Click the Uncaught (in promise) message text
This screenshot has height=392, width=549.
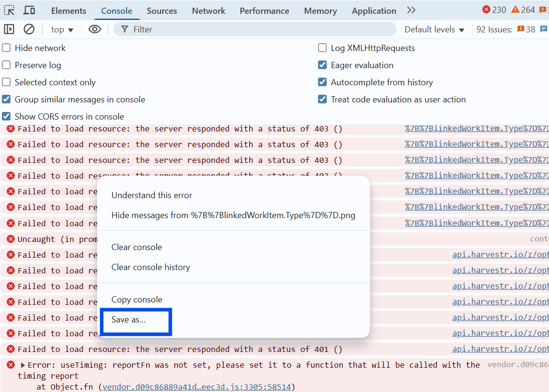pyautogui.click(x=58, y=239)
